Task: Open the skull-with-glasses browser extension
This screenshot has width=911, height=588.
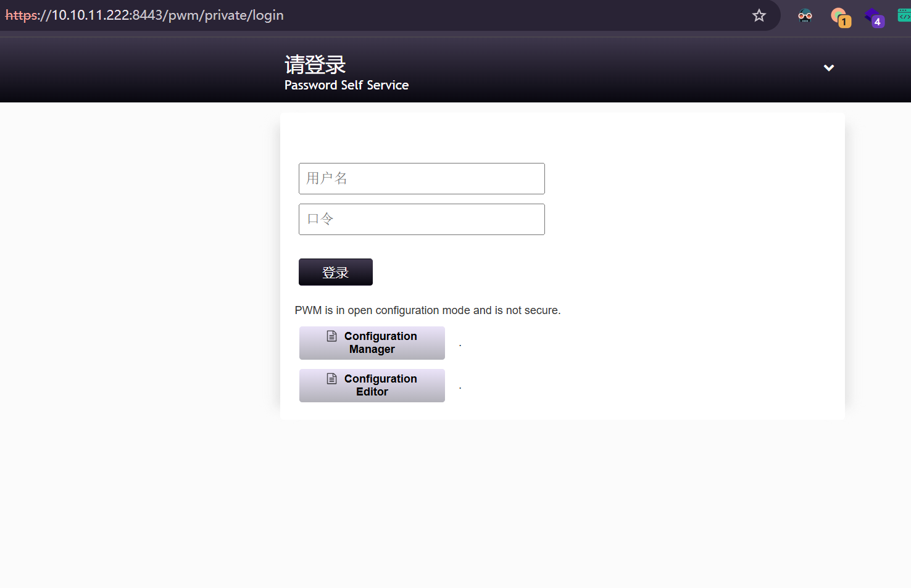Action: [x=805, y=16]
